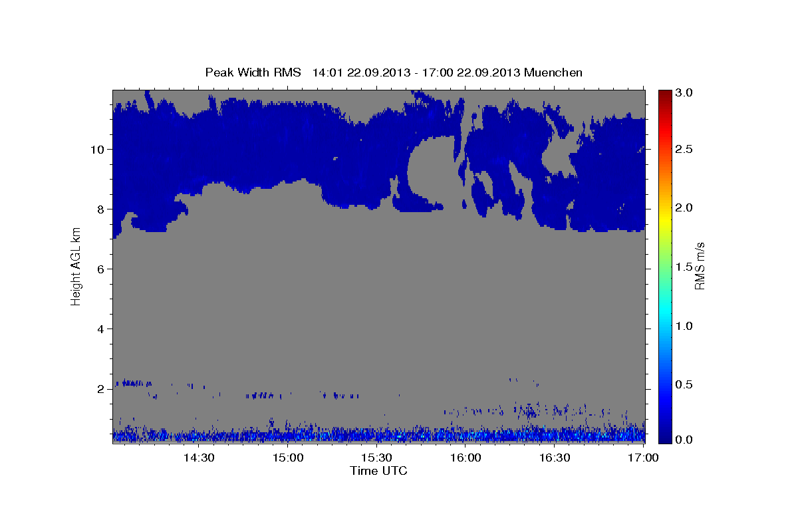Click the yellow band of the colorbar
The image size is (798, 532).
pos(666,219)
